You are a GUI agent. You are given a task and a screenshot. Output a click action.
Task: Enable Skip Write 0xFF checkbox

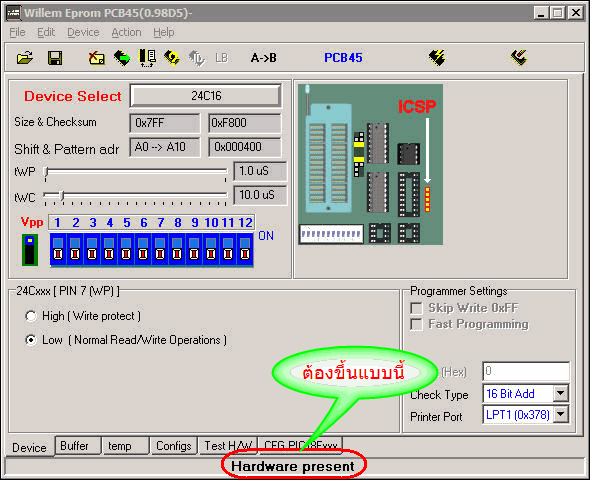click(416, 308)
